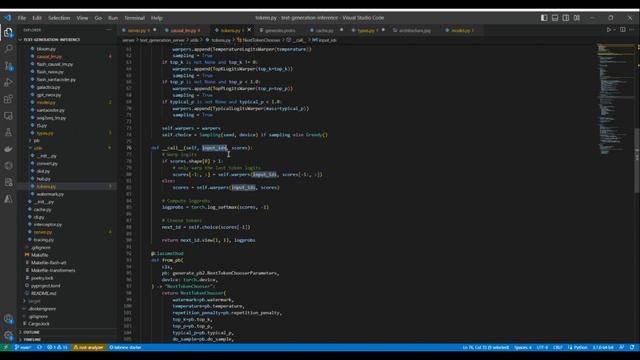Open the Edit menu
The image size is (640, 360).
click(x=37, y=18)
